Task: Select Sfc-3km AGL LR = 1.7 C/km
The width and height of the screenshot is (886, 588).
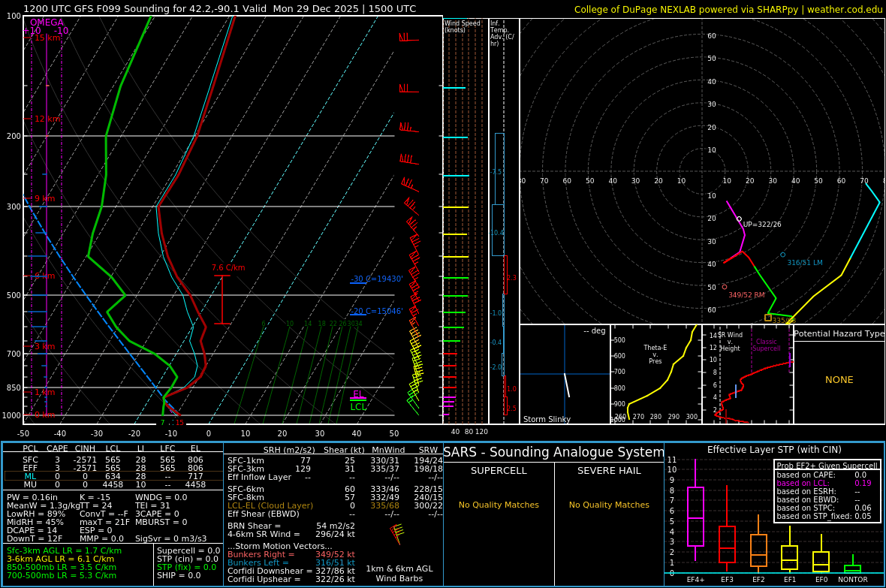Action: [64, 550]
